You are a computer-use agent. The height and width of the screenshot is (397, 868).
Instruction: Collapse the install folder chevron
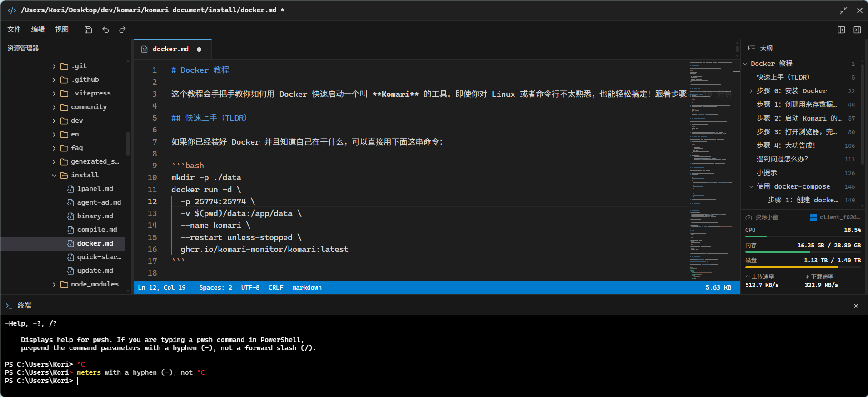(54, 176)
